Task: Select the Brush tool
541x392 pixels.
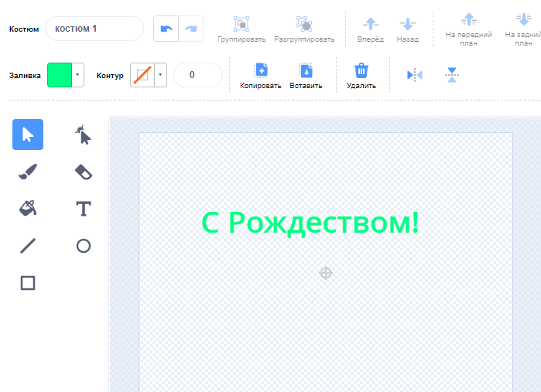Action: (28, 172)
